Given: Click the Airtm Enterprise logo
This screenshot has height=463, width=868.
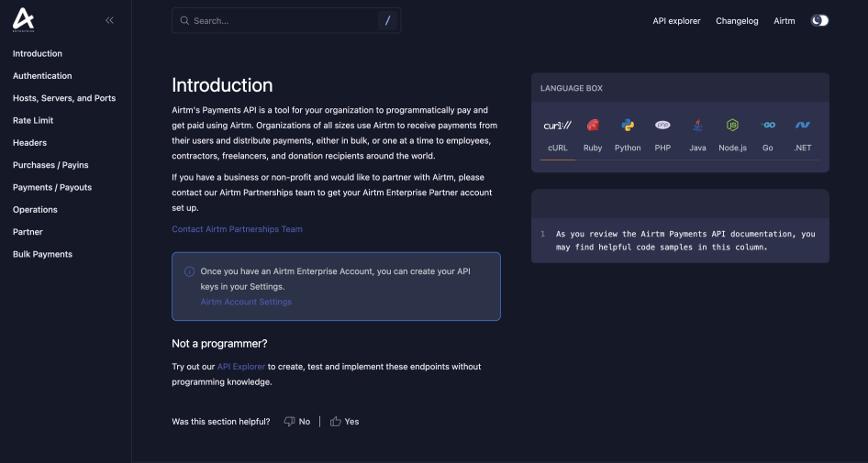Looking at the screenshot, I should pos(23,20).
